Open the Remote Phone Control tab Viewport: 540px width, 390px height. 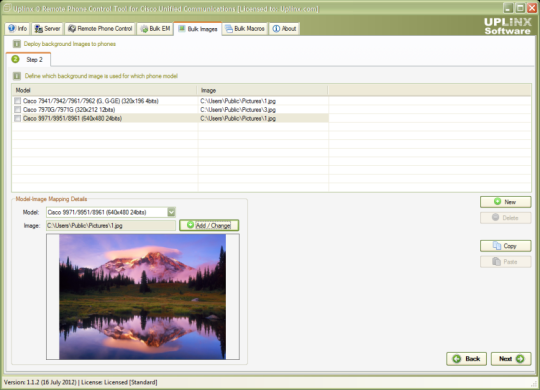pyautogui.click(x=100, y=29)
